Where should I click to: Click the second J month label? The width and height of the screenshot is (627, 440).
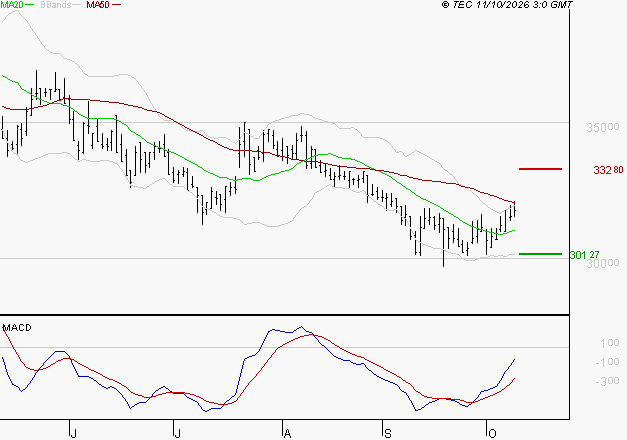(x=178, y=433)
